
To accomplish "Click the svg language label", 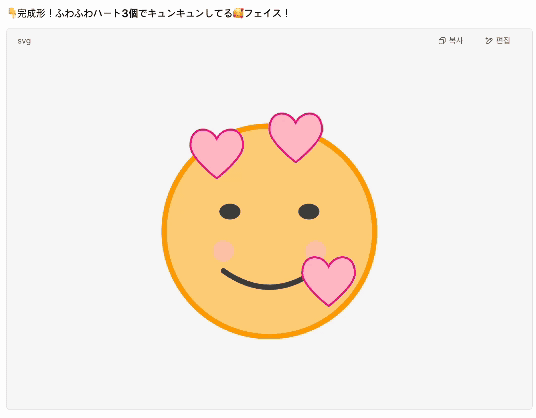I will [x=24, y=41].
